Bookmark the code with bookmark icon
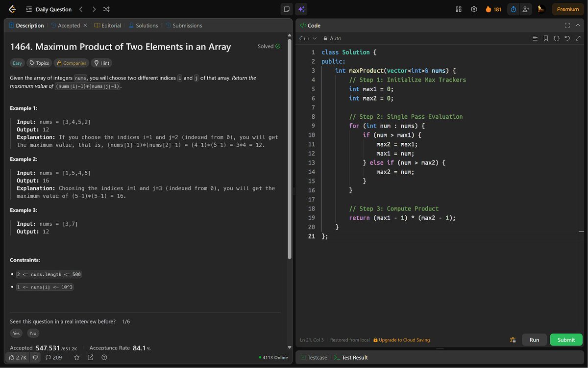 pyautogui.click(x=546, y=38)
